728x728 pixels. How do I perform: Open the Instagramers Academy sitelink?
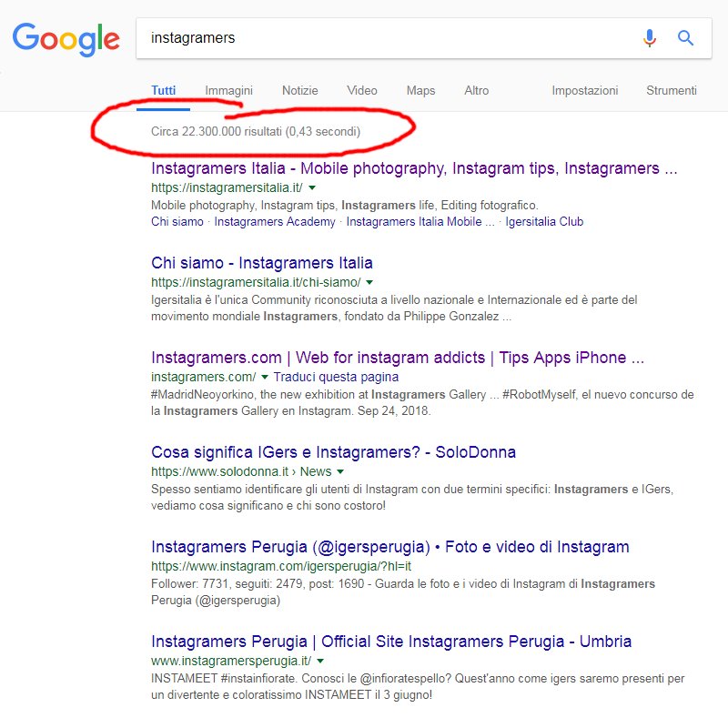pos(275,222)
